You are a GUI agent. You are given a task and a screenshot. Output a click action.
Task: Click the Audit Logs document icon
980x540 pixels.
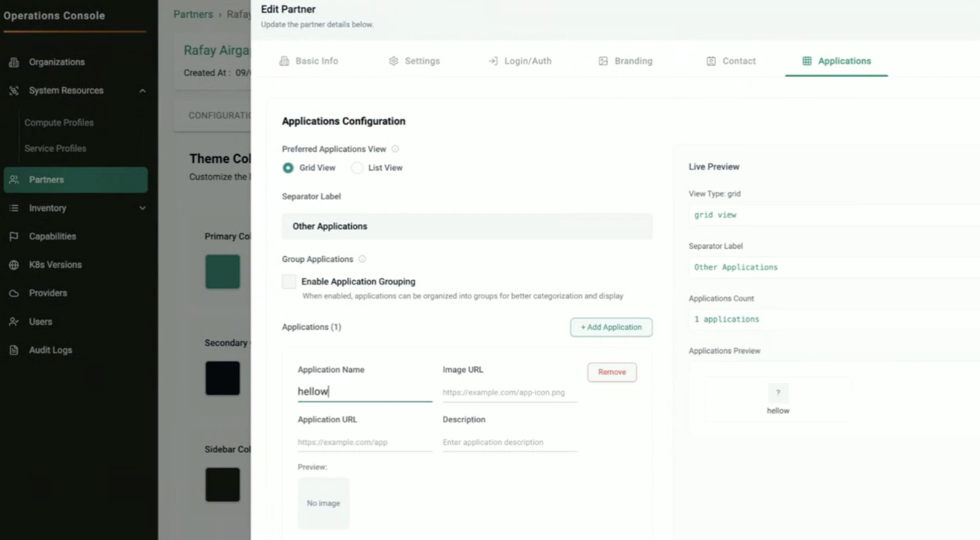pyautogui.click(x=14, y=350)
